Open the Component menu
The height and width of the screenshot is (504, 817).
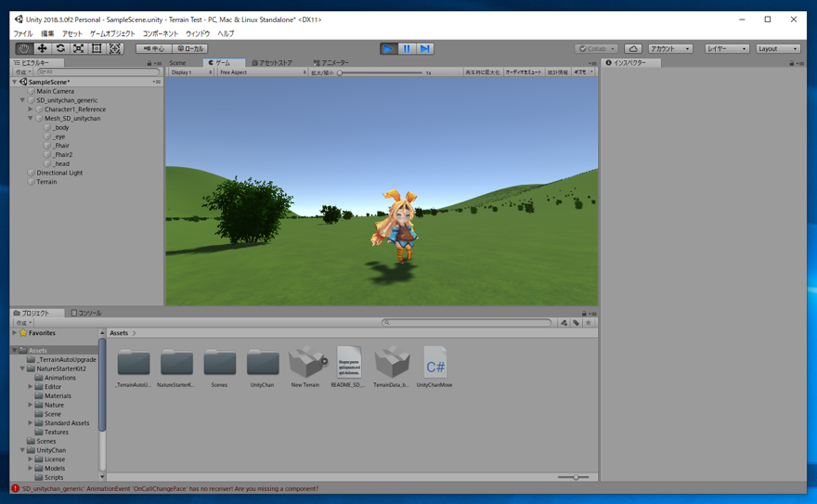click(x=161, y=33)
